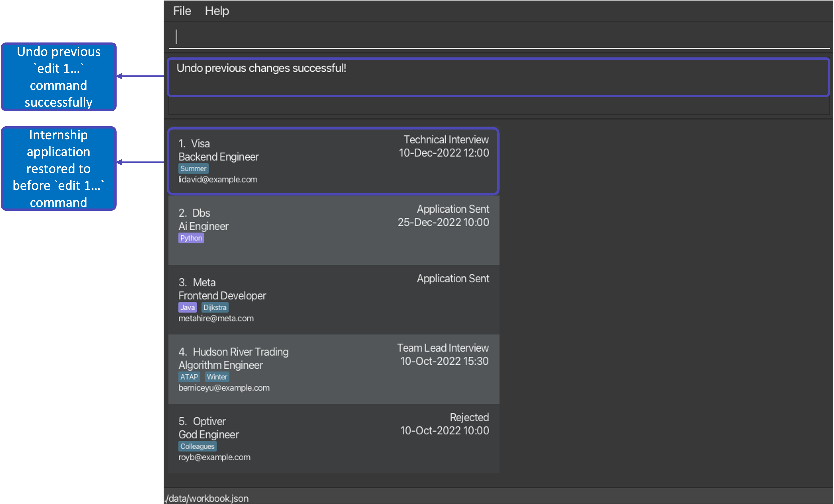Click the 'Frontend Developer' role text
The height and width of the screenshot is (504, 834).
click(222, 296)
